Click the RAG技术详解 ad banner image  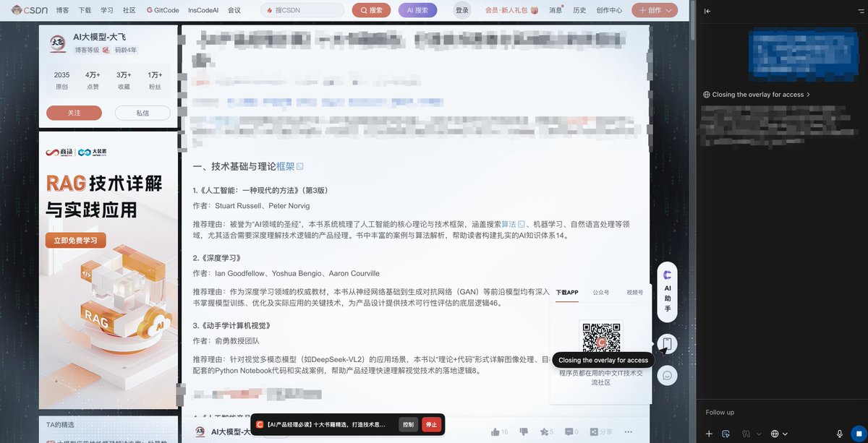pos(108,270)
